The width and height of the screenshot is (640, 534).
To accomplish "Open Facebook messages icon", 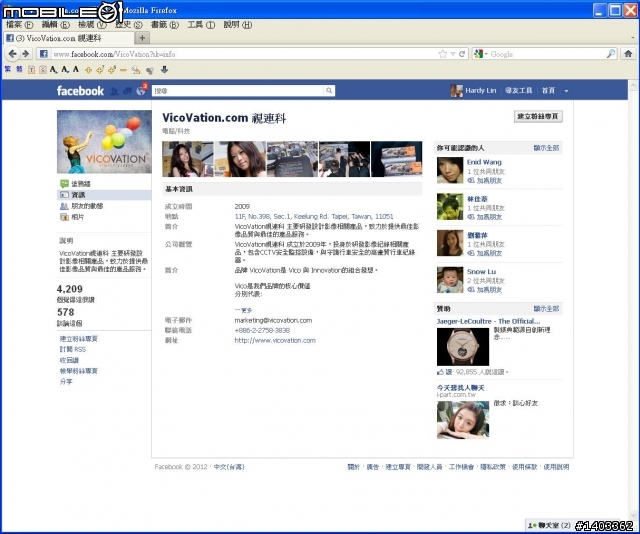I will click(x=127, y=91).
